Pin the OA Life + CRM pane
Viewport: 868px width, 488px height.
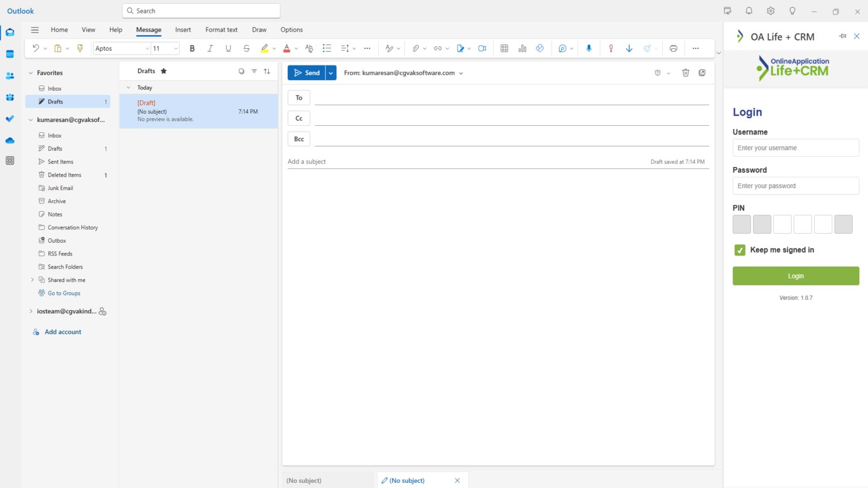tap(843, 36)
